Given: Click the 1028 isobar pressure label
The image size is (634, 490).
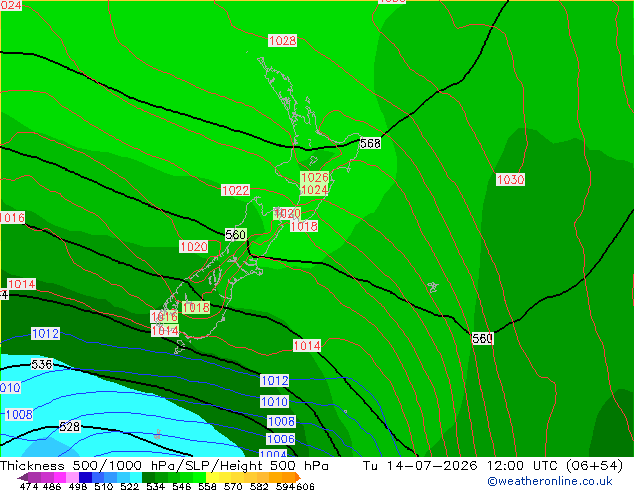Looking at the screenshot, I should 282,40.
